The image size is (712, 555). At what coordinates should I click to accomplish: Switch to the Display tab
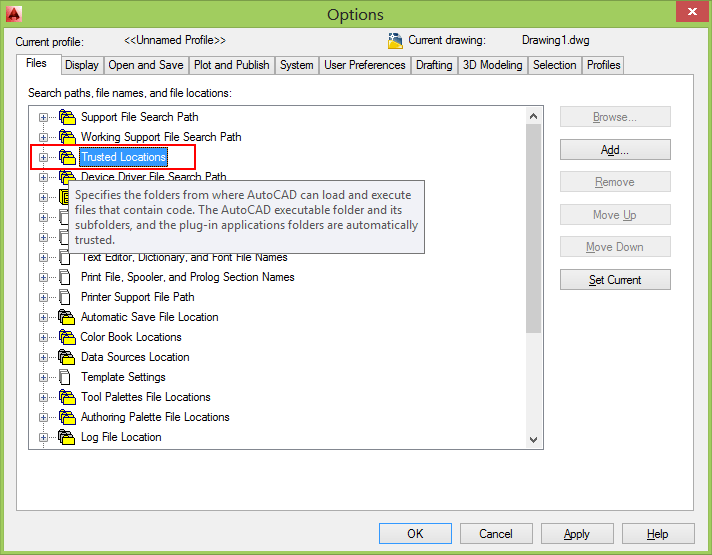(x=82, y=65)
